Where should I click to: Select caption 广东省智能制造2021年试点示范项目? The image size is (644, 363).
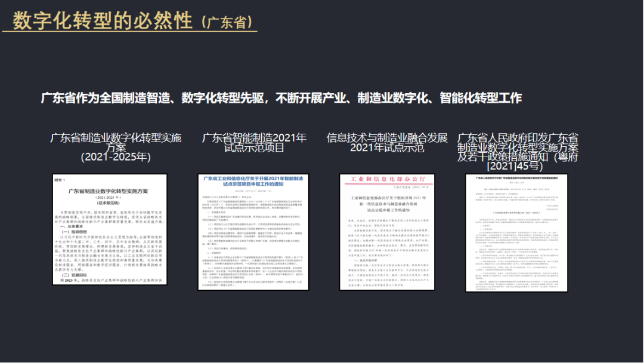pos(254,143)
